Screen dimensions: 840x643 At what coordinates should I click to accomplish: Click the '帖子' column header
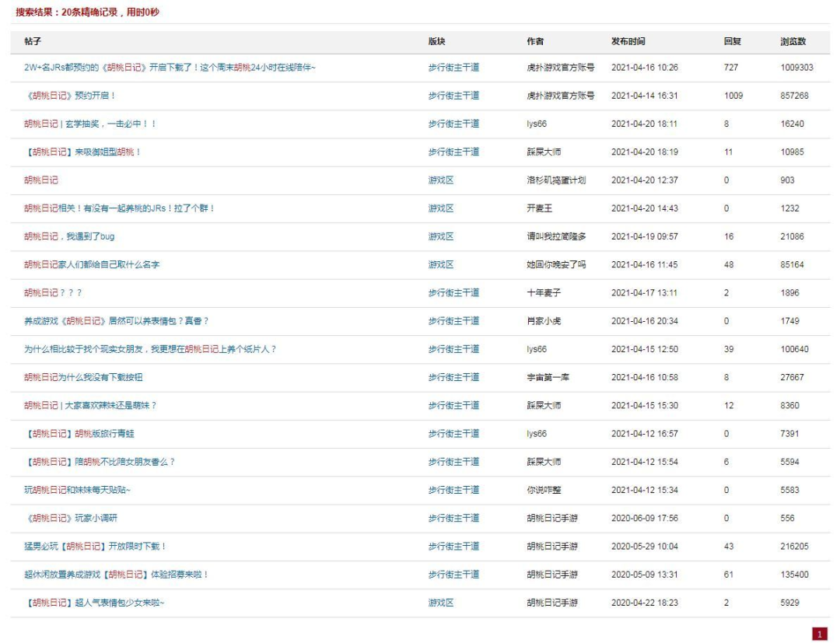point(33,42)
